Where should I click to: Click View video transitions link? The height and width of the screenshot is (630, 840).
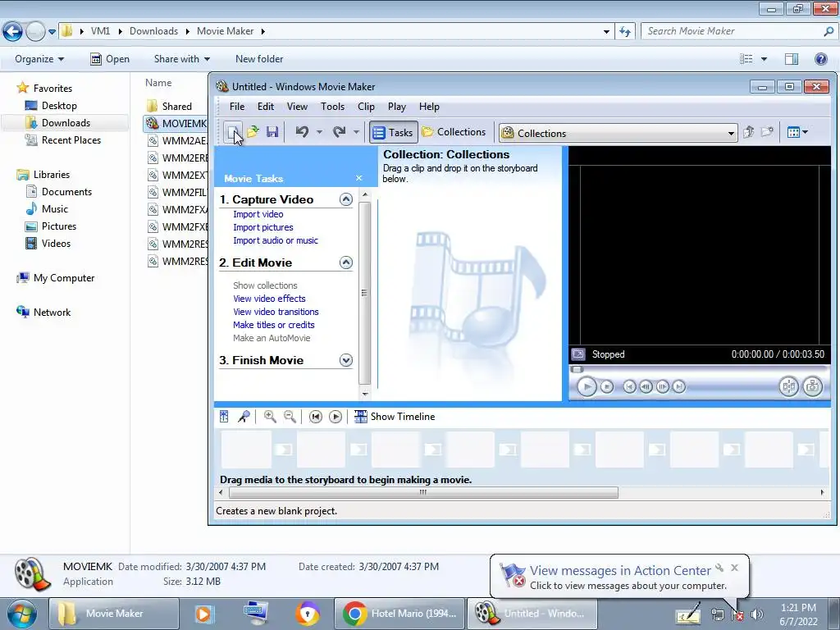click(x=276, y=312)
